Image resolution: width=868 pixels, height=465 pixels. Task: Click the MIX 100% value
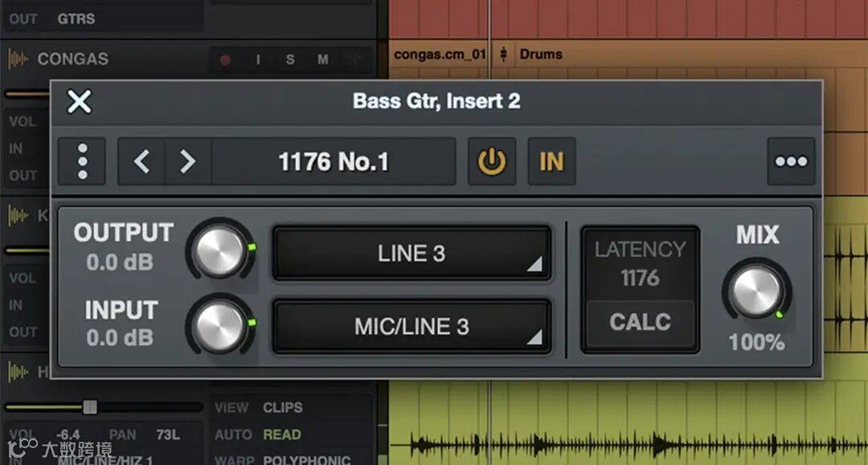(x=757, y=342)
